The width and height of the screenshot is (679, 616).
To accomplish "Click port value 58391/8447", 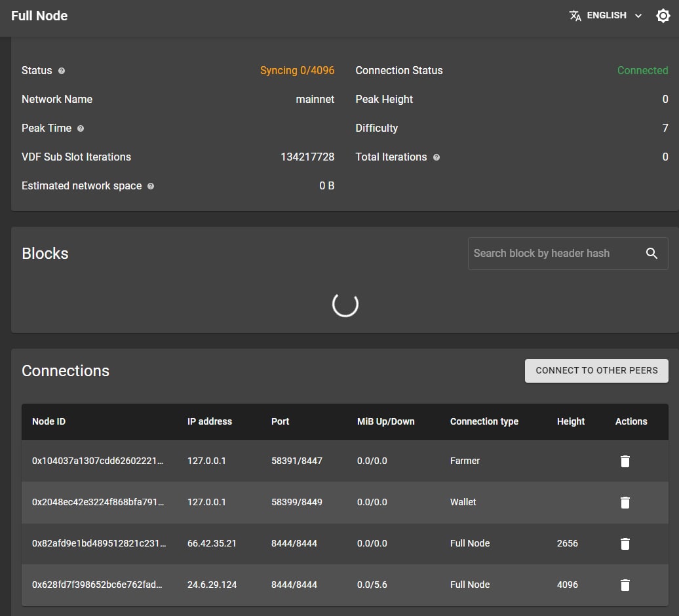I will point(297,461).
